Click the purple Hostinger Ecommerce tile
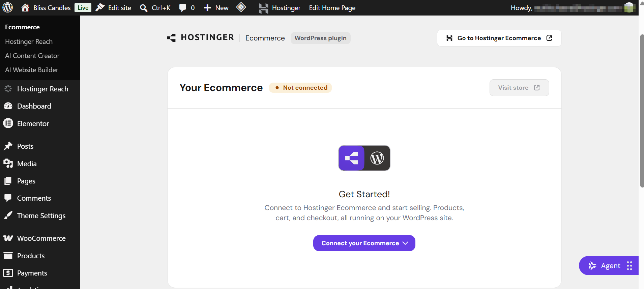 point(351,158)
